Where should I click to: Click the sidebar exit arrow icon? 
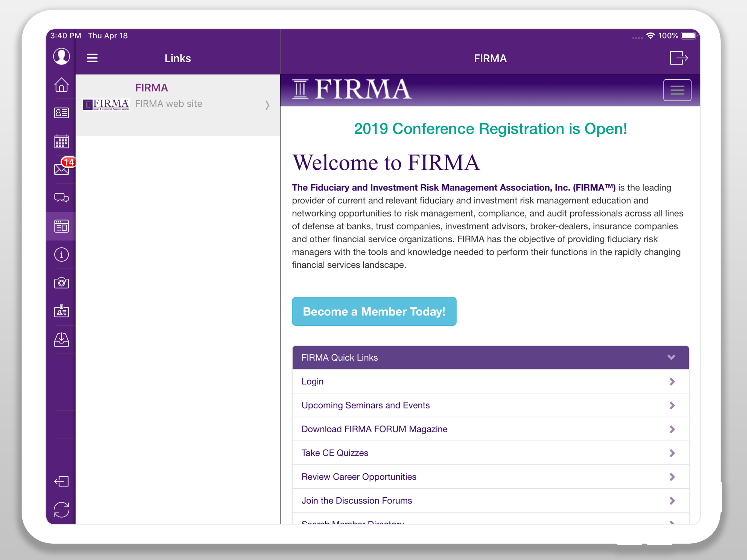(x=62, y=481)
